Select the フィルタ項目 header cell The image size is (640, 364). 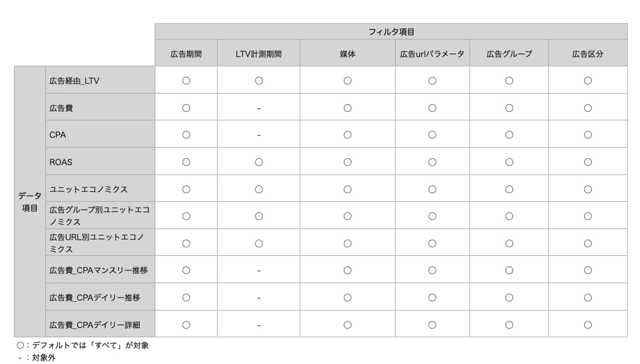(x=391, y=31)
